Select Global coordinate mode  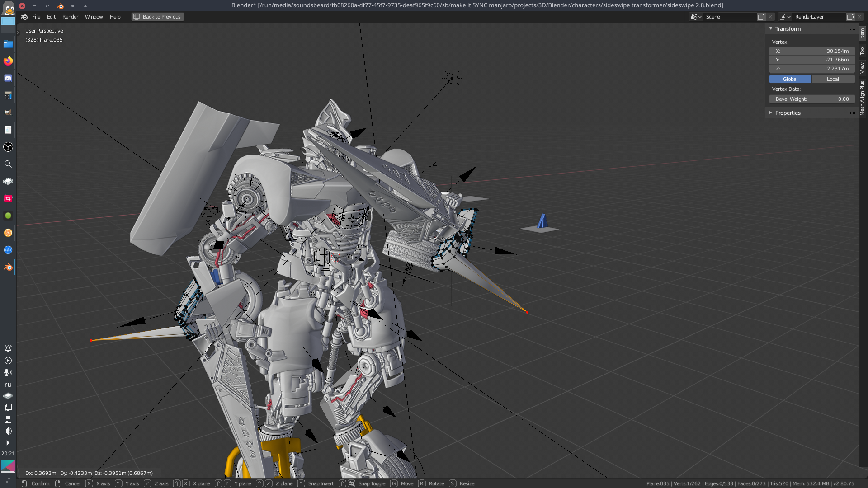coord(790,79)
